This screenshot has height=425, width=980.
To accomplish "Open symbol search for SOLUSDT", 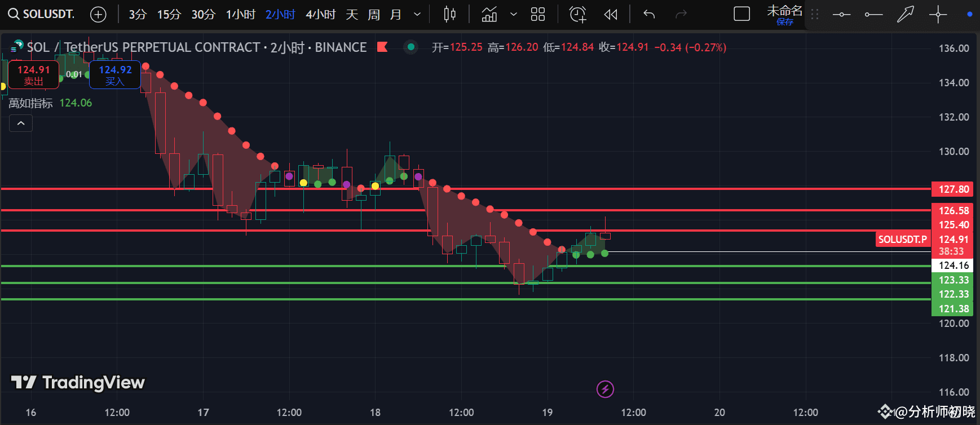I will point(41,14).
